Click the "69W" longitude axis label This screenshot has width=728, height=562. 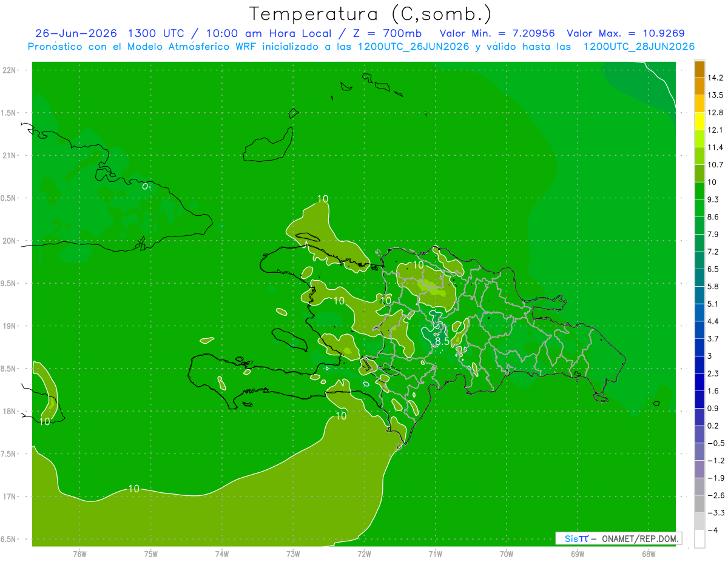577,554
